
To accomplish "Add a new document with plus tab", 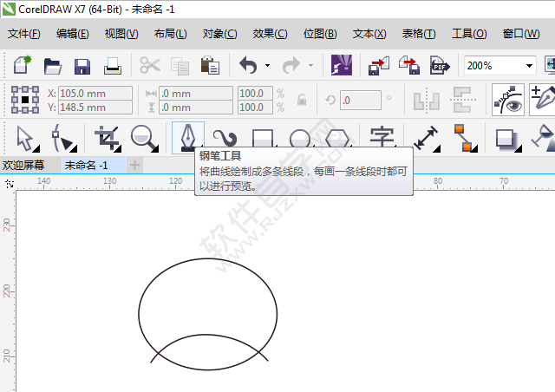I will (134, 166).
